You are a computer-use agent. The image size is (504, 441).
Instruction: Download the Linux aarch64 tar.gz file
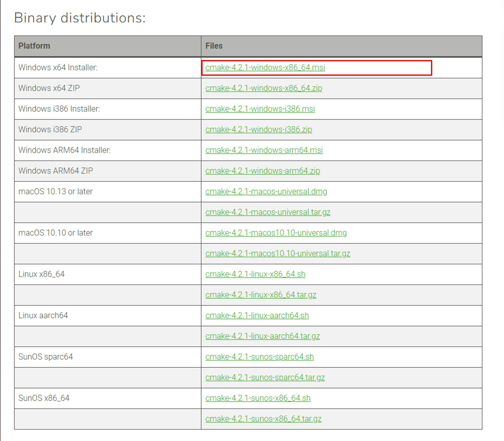(263, 336)
